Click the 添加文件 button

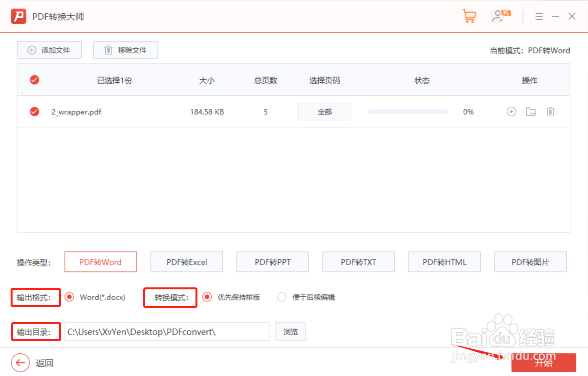click(x=49, y=50)
